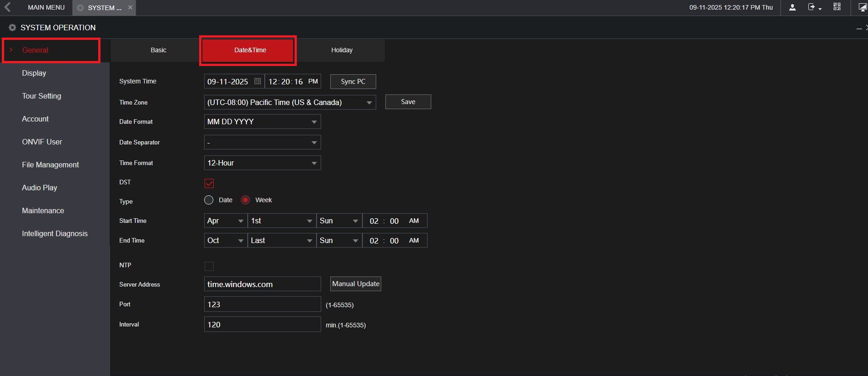Open Maintenance in the left sidebar

point(43,210)
